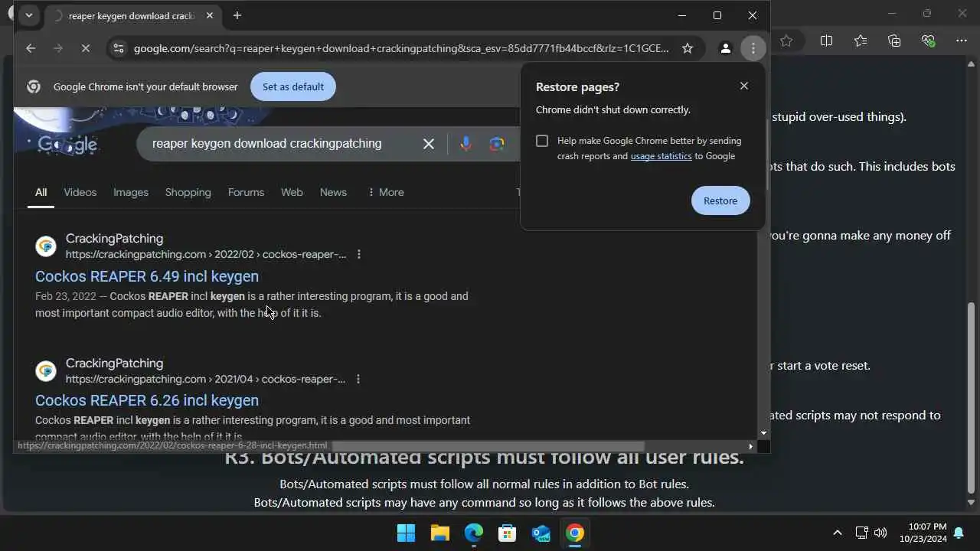Image resolution: width=980 pixels, height=551 pixels.
Task: Open Chrome three-dot menu
Action: [x=753, y=48]
